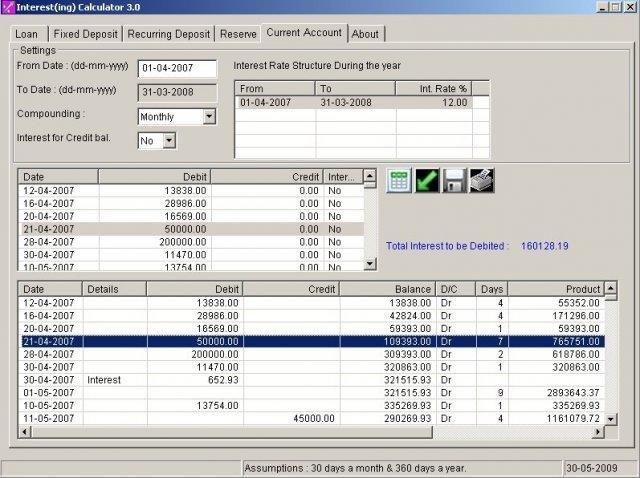The width and height of the screenshot is (640, 478).
Task: Click the application icon in title bar
Action: [x=9, y=8]
